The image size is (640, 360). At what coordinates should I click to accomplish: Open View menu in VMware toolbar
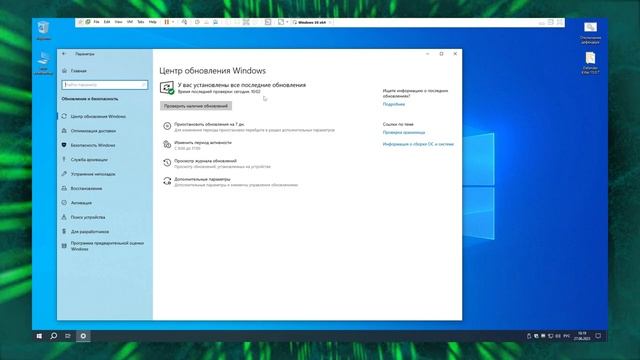tap(118, 22)
